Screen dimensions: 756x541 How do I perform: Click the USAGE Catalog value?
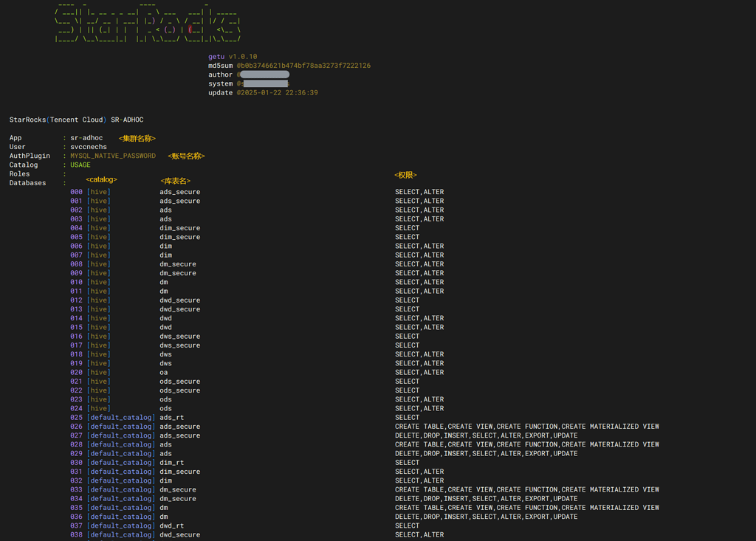pyautogui.click(x=80, y=165)
